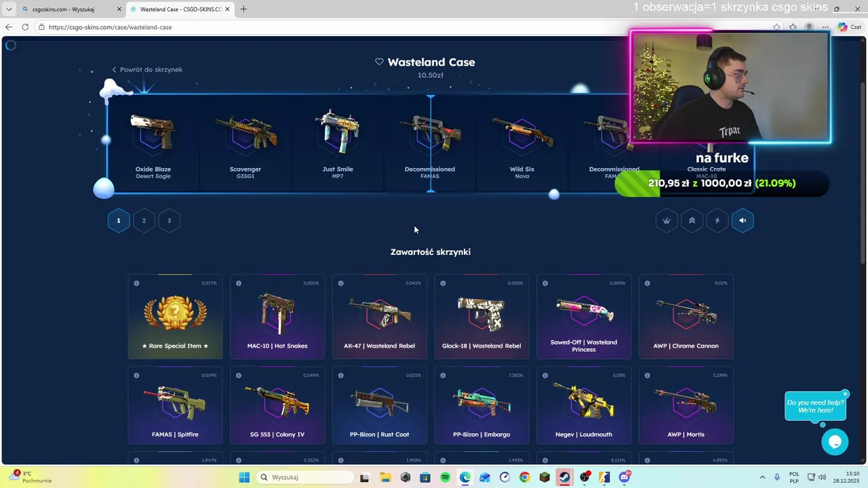Click the browser back arrow

coord(9,27)
